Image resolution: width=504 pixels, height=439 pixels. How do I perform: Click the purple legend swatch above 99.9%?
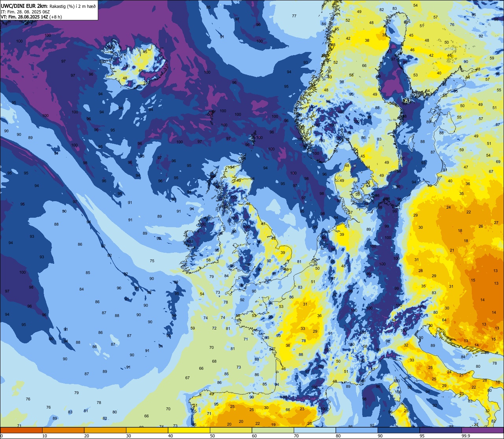[x=483, y=430]
